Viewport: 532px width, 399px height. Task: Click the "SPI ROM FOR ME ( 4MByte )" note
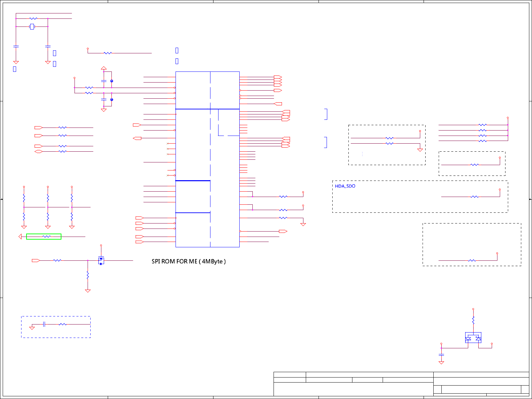pyautogui.click(x=189, y=261)
